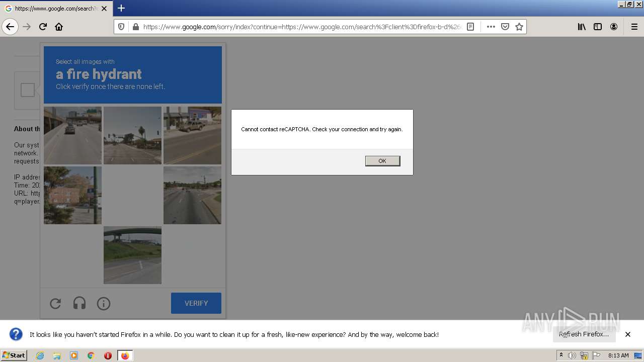Tick the I'm not a robot checkbox
The width and height of the screenshot is (644, 362).
pyautogui.click(x=28, y=90)
